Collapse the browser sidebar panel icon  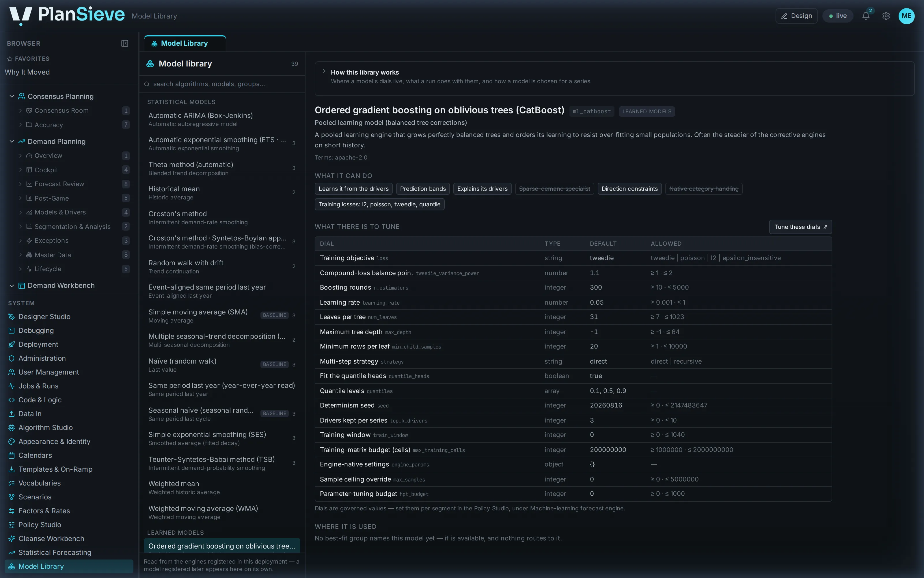point(124,44)
